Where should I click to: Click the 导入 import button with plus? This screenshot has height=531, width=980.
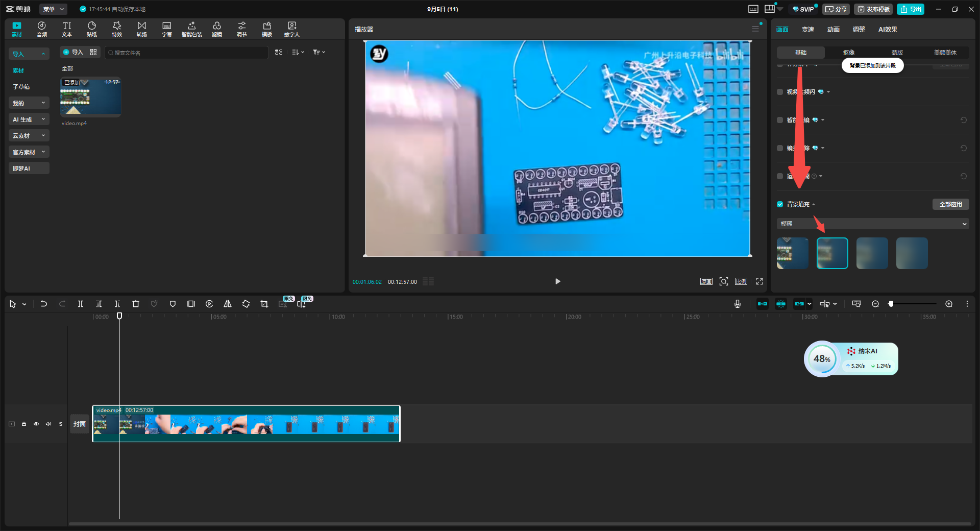click(73, 52)
